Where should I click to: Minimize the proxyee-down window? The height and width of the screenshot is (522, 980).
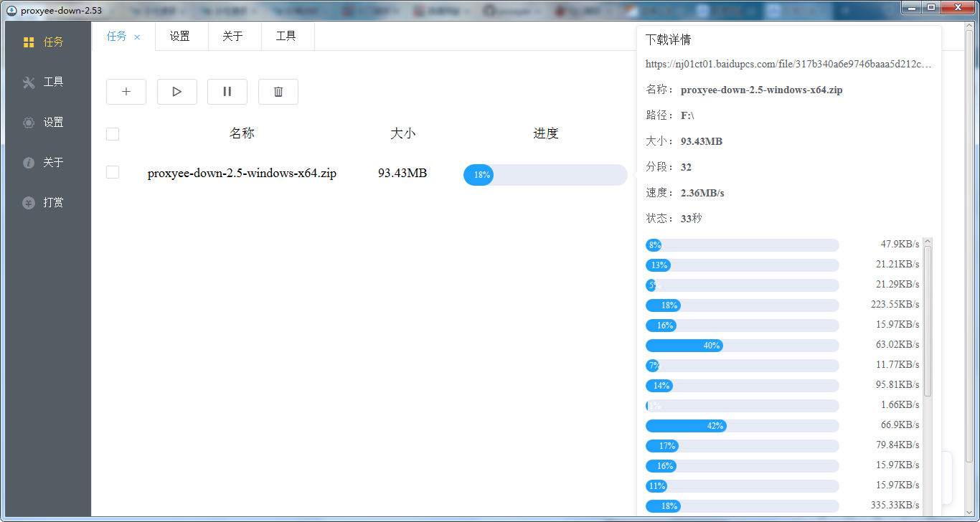(x=913, y=7)
